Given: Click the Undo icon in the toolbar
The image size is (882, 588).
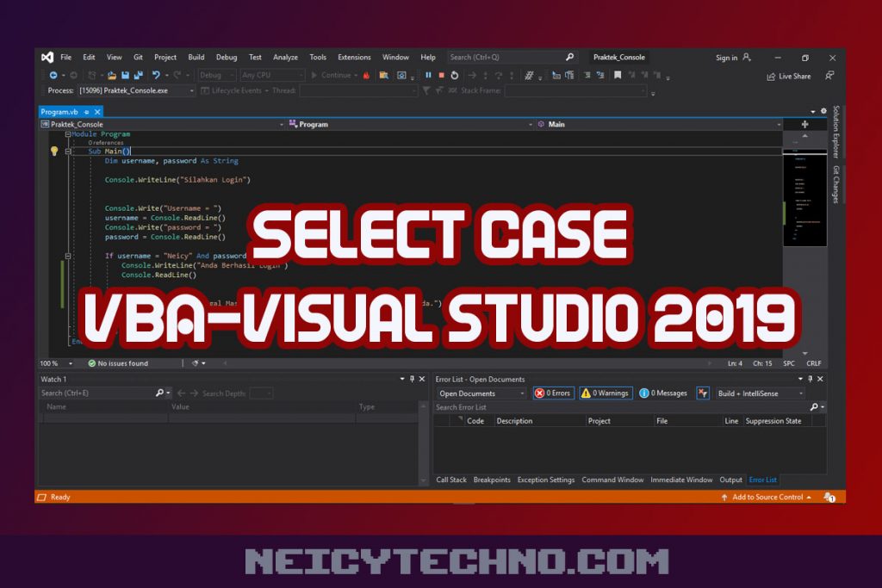Looking at the screenshot, I should (156, 76).
